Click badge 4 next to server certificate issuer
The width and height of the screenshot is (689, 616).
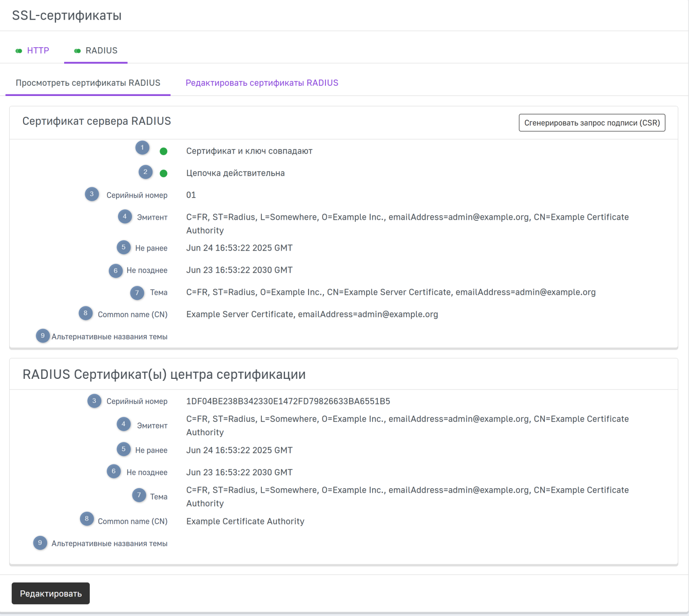(125, 217)
